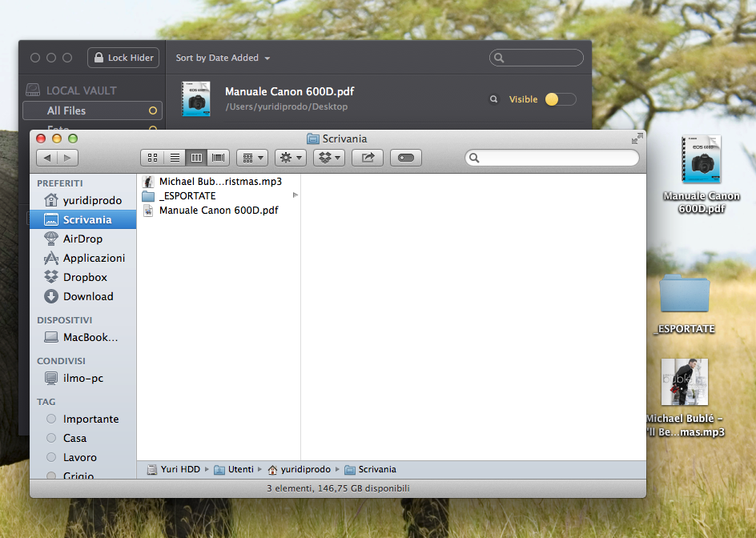Open Applicazioni in the sidebar
756x538 pixels.
pyautogui.click(x=83, y=258)
